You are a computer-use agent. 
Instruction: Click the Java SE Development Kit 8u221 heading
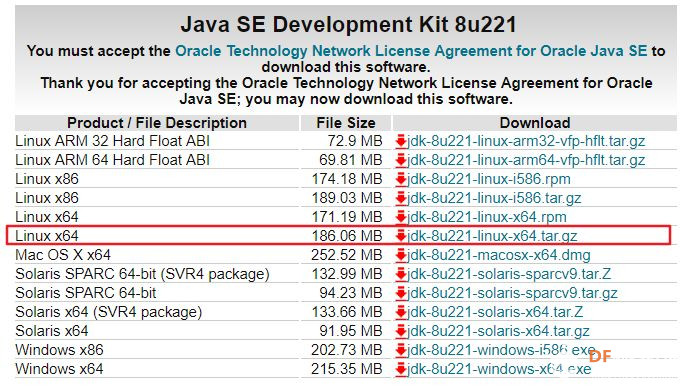[x=348, y=24]
